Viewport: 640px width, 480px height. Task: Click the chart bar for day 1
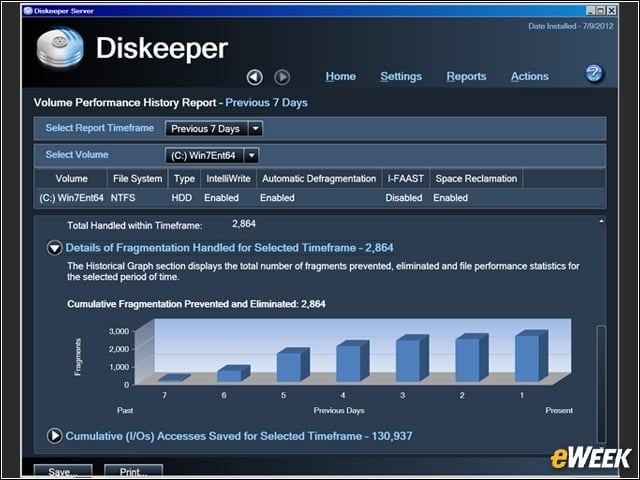pyautogui.click(x=531, y=356)
